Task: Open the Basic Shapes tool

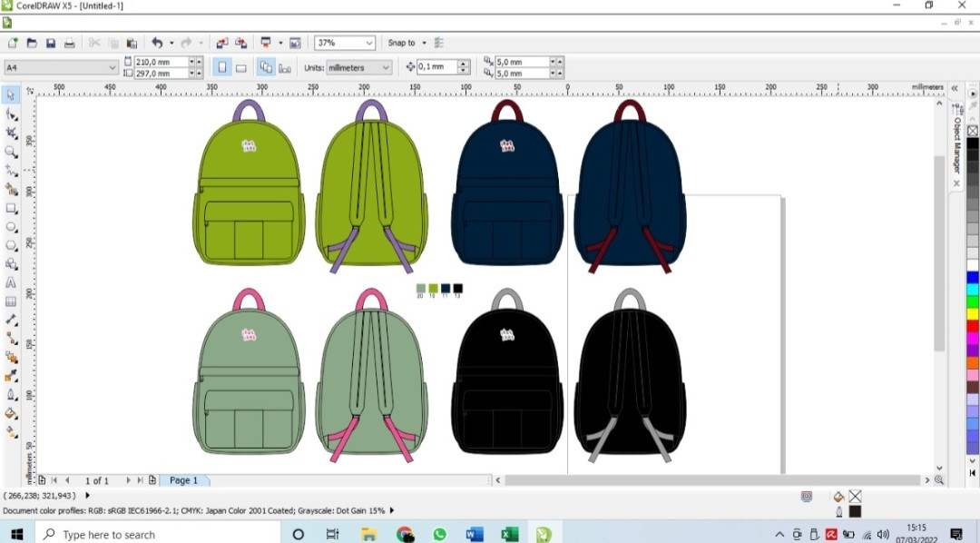Action: [11, 264]
